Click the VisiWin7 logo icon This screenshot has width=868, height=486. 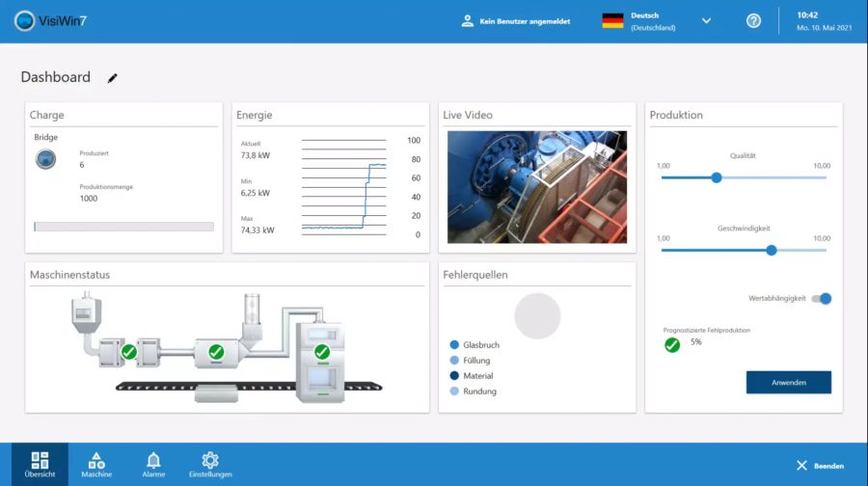(x=24, y=21)
